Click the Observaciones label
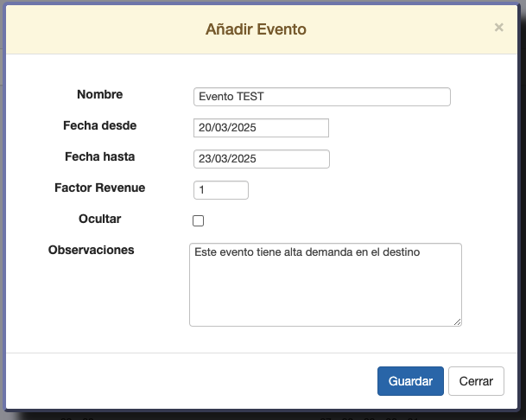Viewport: 526px width, 420px height. (91, 250)
